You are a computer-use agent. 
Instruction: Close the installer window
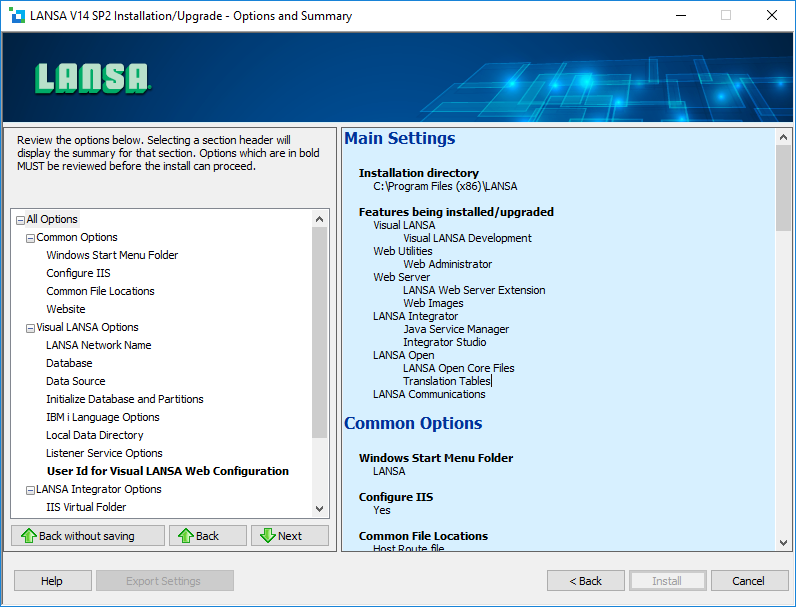click(x=772, y=15)
